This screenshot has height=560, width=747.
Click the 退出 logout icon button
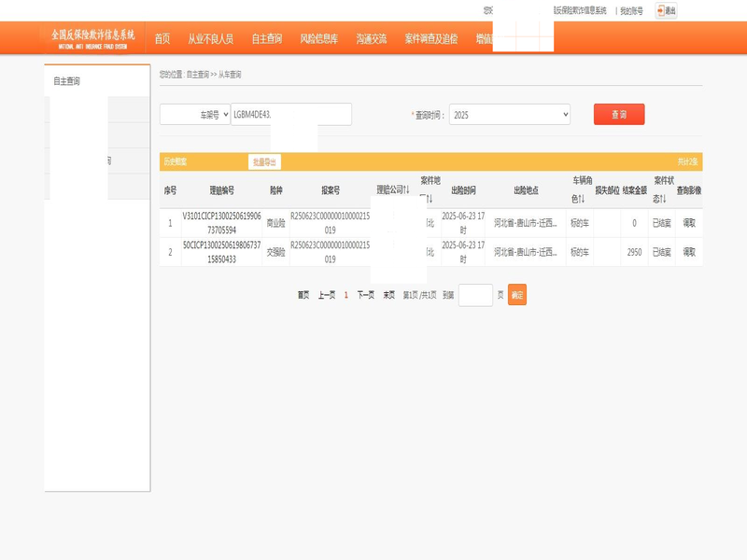tap(666, 10)
